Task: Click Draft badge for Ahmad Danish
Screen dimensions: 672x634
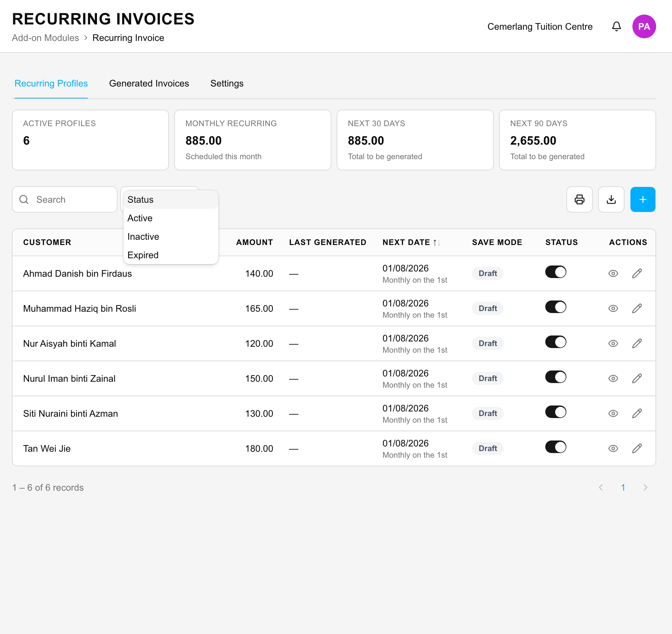Action: tap(487, 273)
